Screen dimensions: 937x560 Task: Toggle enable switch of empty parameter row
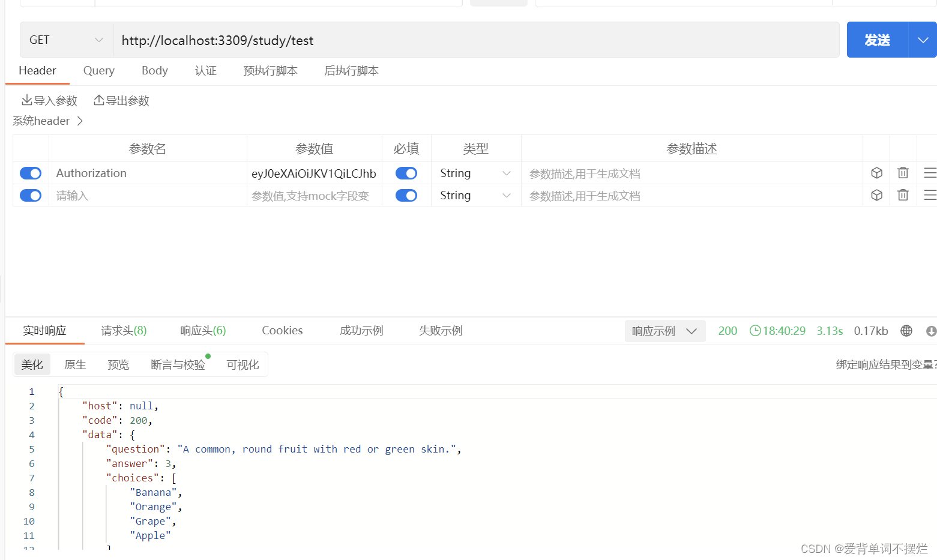pyautogui.click(x=31, y=195)
